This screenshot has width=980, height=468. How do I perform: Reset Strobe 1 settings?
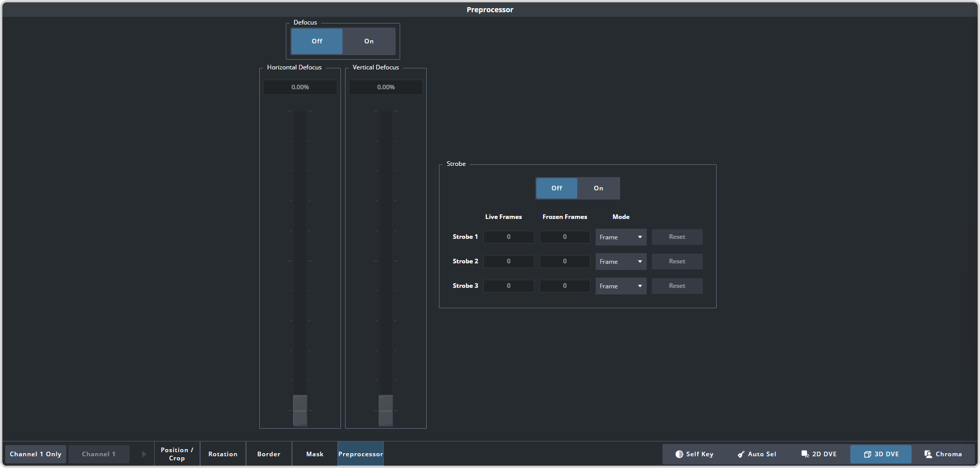point(677,237)
